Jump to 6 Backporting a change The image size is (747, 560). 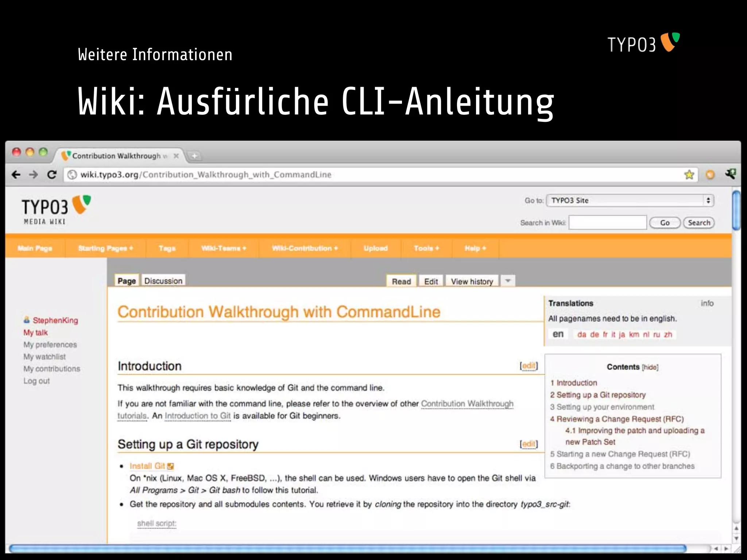622,466
